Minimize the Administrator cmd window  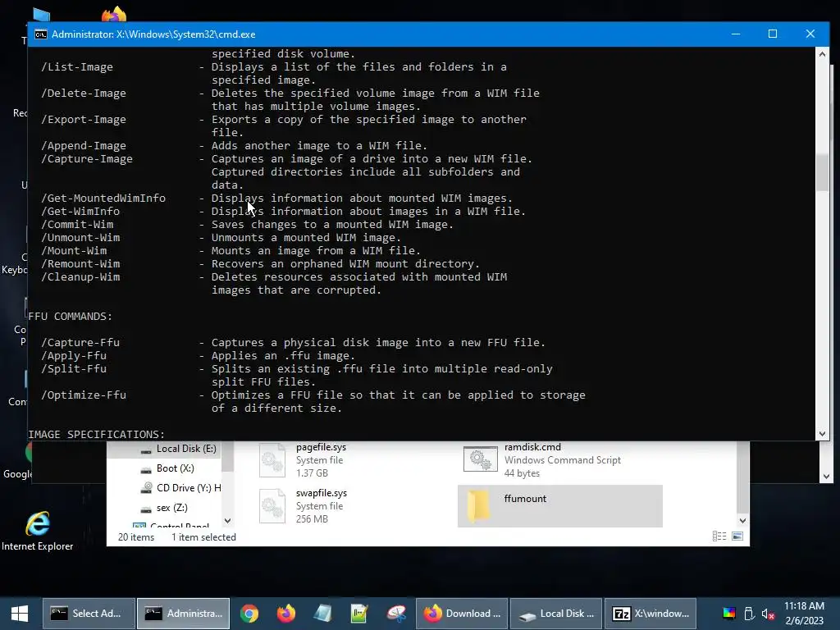(x=736, y=34)
